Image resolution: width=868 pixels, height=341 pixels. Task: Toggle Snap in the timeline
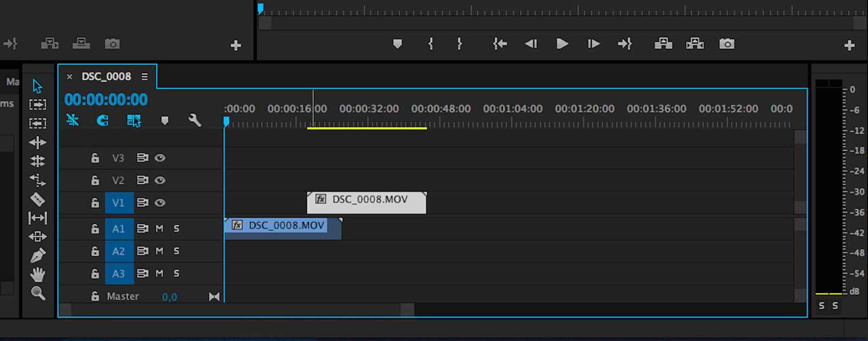click(x=103, y=120)
